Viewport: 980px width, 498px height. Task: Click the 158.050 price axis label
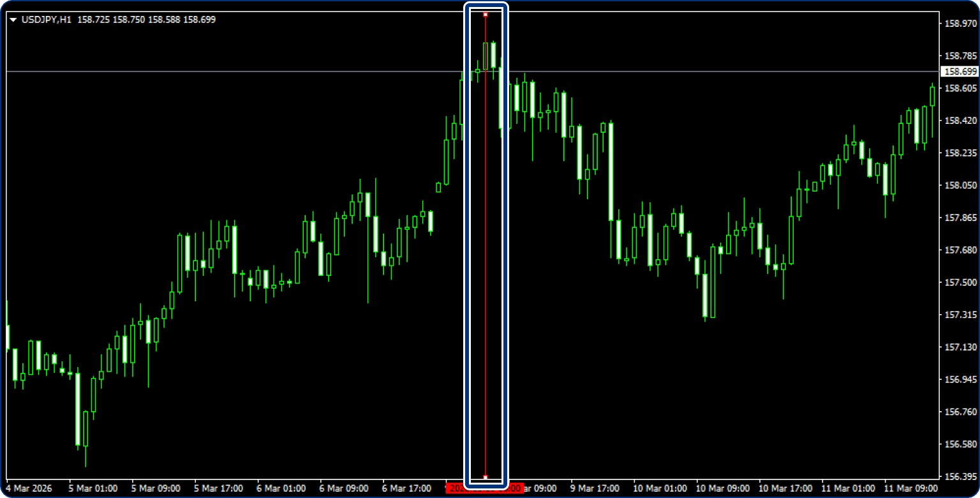coord(960,185)
